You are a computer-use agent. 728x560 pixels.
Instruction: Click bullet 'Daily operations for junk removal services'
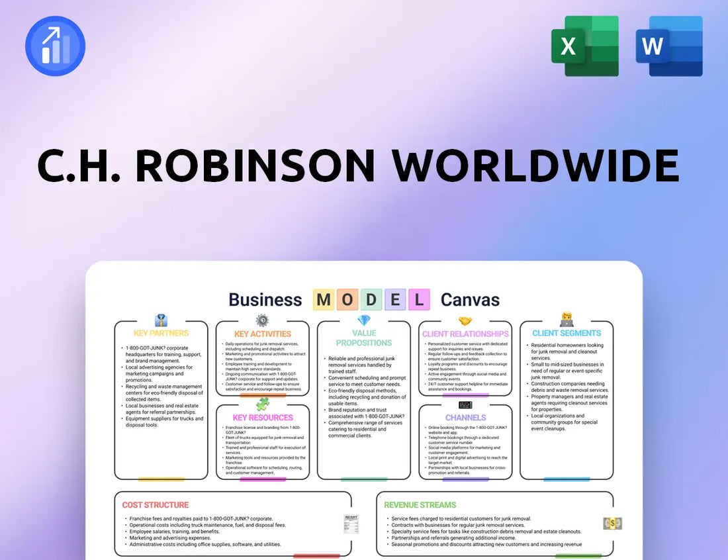coord(262,346)
